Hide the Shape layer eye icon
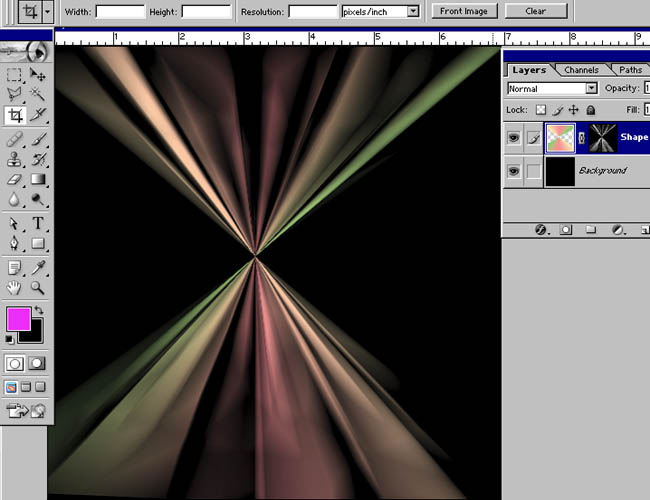650x500 pixels. 514,138
